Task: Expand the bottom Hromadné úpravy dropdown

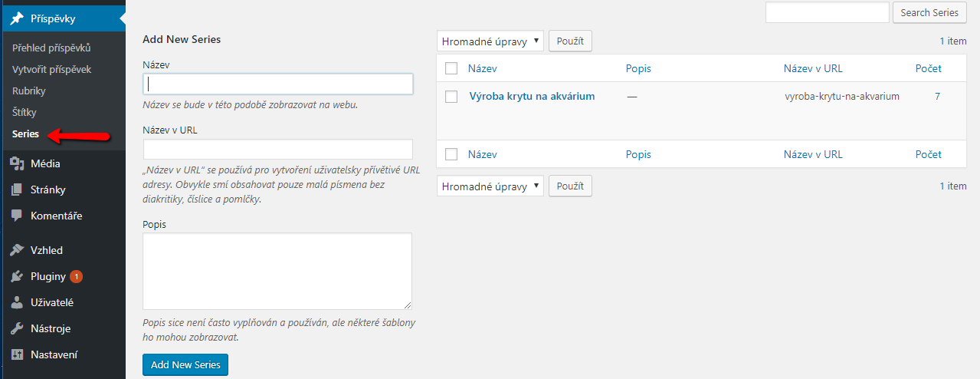Action: tap(490, 186)
